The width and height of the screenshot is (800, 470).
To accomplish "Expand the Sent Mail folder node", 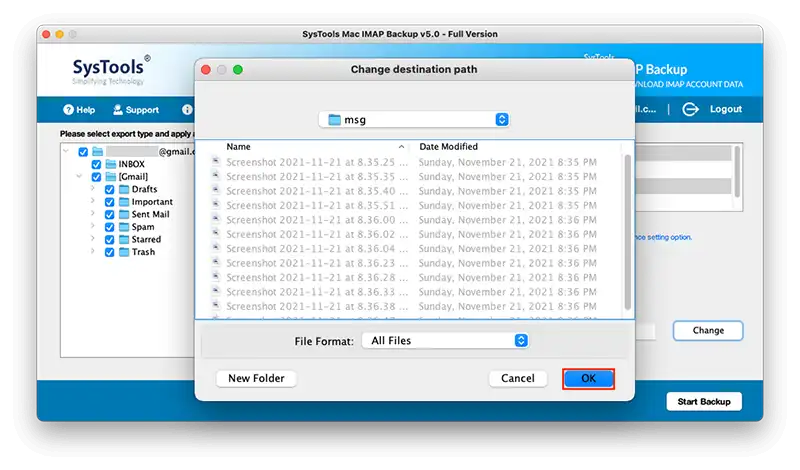I will (x=92, y=214).
